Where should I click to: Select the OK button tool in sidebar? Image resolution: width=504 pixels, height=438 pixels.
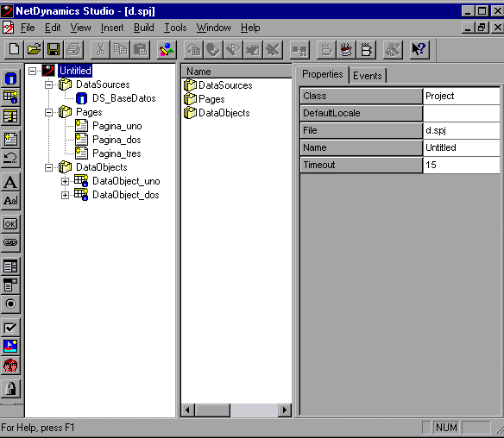[x=10, y=224]
